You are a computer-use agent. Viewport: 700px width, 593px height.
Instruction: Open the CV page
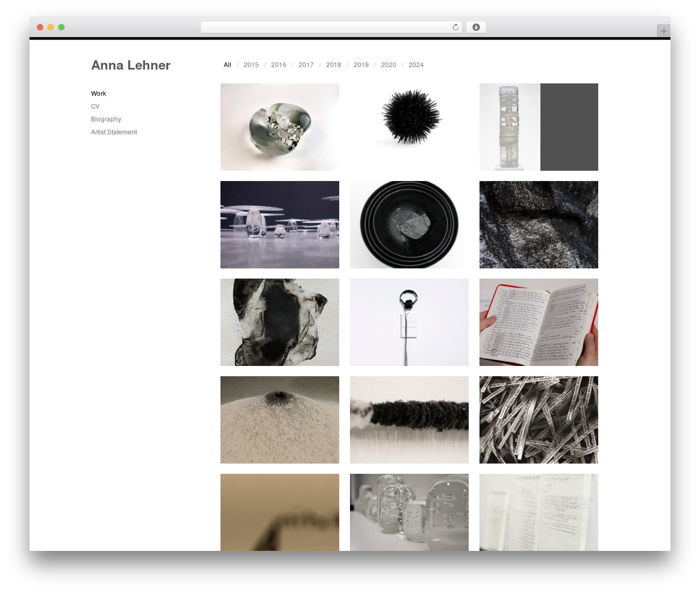tap(95, 107)
